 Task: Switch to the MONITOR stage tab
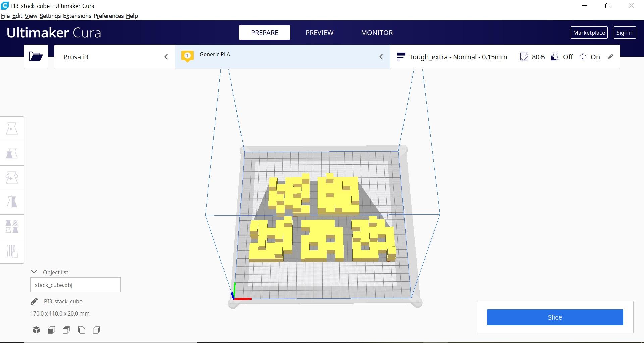point(377,33)
